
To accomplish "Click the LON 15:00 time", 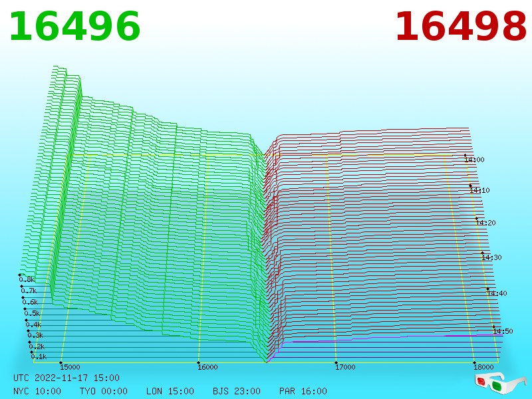I will click(x=170, y=391).
